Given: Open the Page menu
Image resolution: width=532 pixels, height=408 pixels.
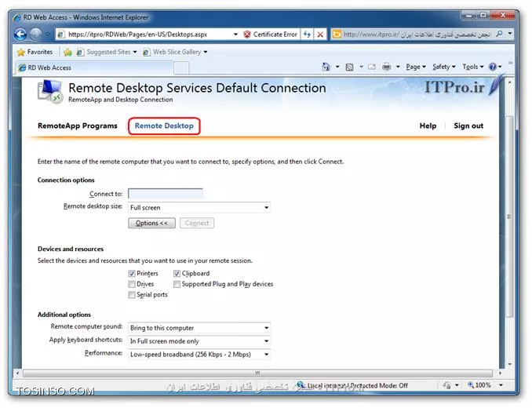Looking at the screenshot, I should point(416,67).
